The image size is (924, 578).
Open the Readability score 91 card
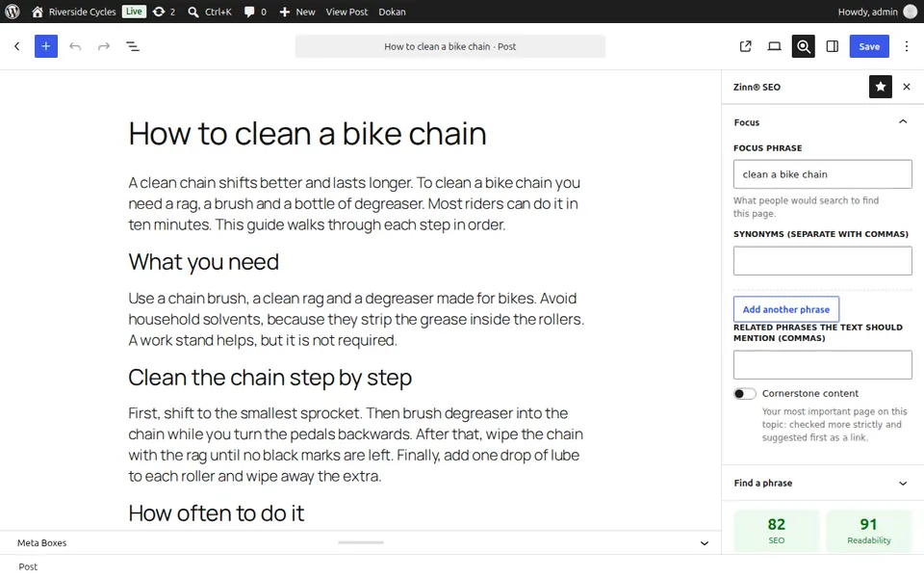point(869,531)
